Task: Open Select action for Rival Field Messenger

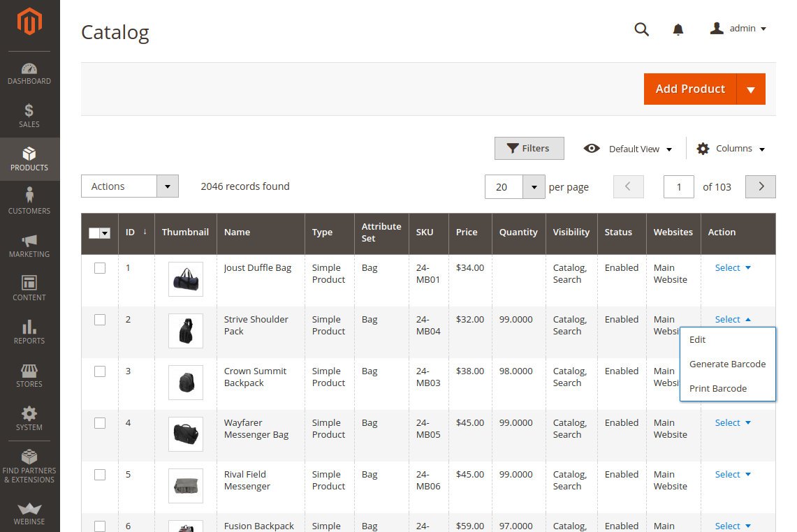Action: [x=733, y=474]
